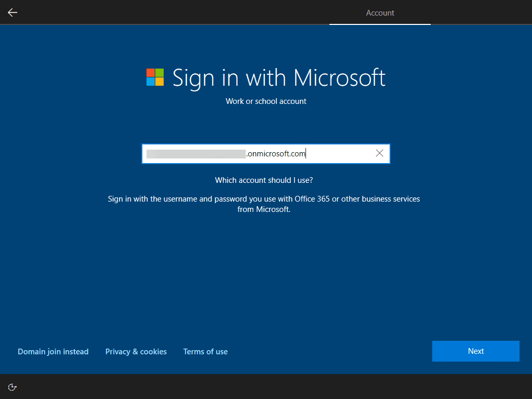Open the Privacy & cookies page
Viewport: 532px width, 399px height.
pyautogui.click(x=136, y=351)
